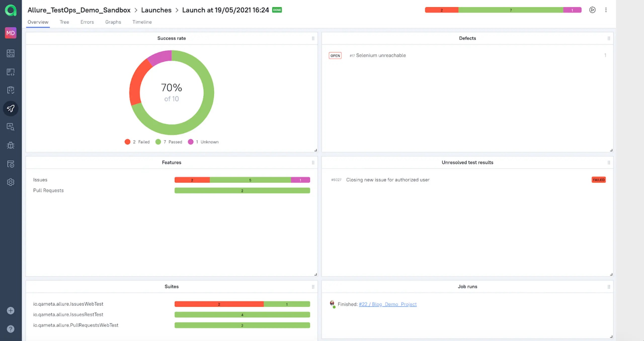Click resize corner of Defects widget
Image resolution: width=644 pixels, height=341 pixels.
[611, 150]
